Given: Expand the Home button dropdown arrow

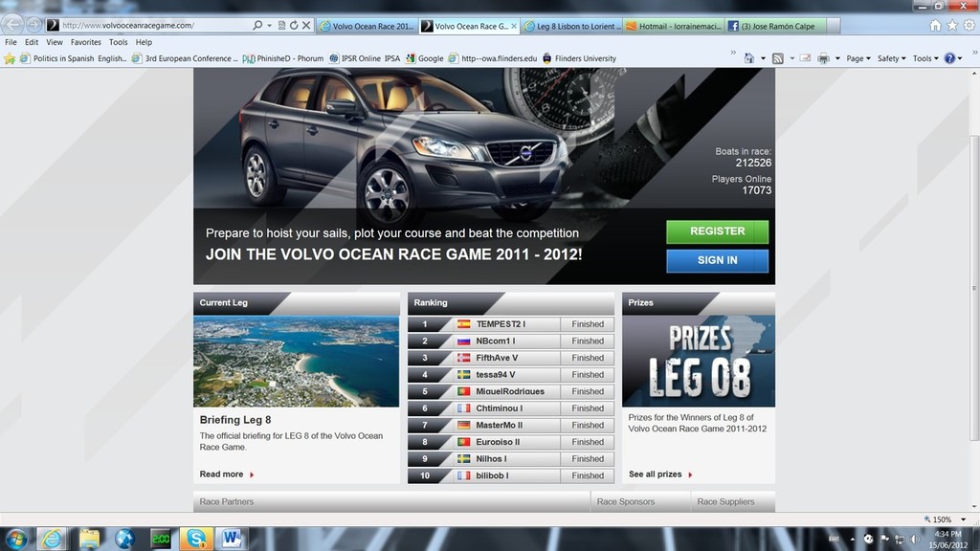Looking at the screenshot, I should [763, 58].
